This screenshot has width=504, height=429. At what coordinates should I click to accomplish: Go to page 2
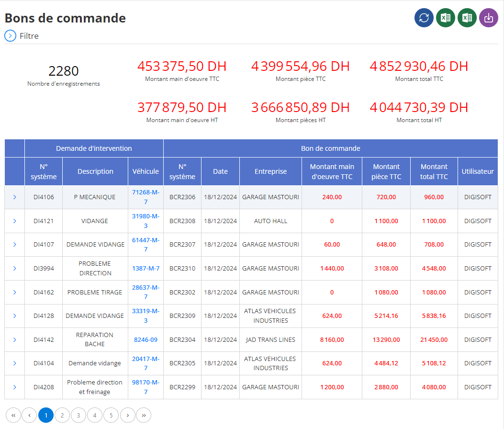pos(62,415)
